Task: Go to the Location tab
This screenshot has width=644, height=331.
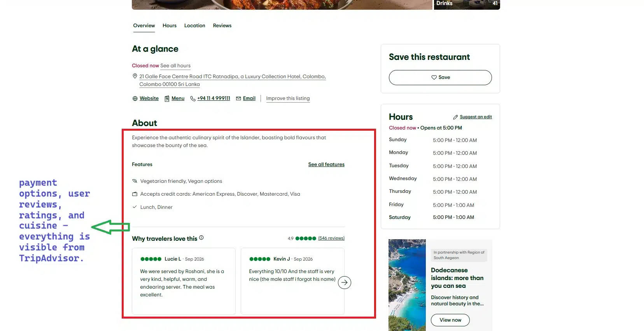Action: point(195,26)
